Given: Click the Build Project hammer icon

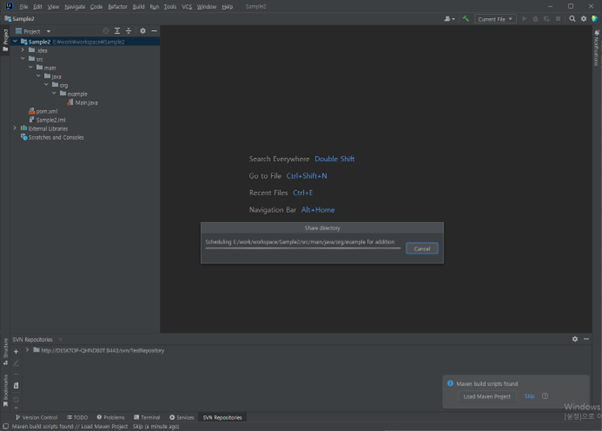Looking at the screenshot, I should [x=466, y=19].
